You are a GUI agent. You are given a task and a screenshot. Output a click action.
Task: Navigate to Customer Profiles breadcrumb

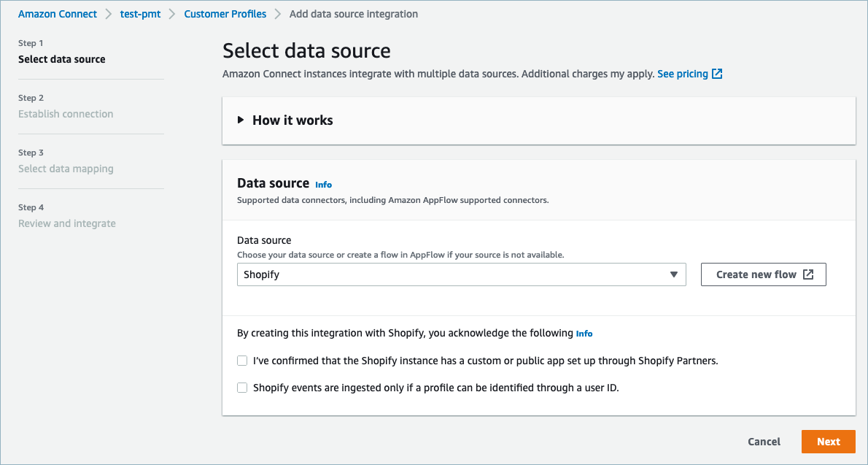tap(225, 14)
